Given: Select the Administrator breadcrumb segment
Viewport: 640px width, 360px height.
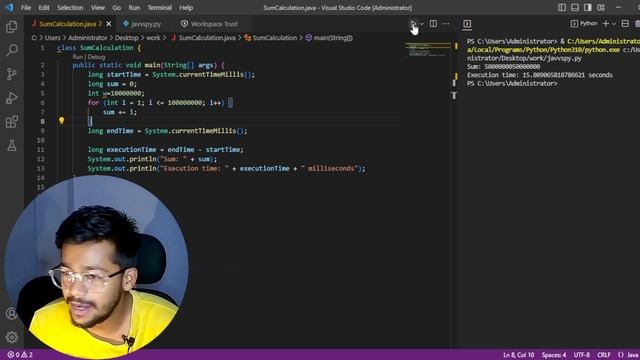Looking at the screenshot, I should point(88,38).
